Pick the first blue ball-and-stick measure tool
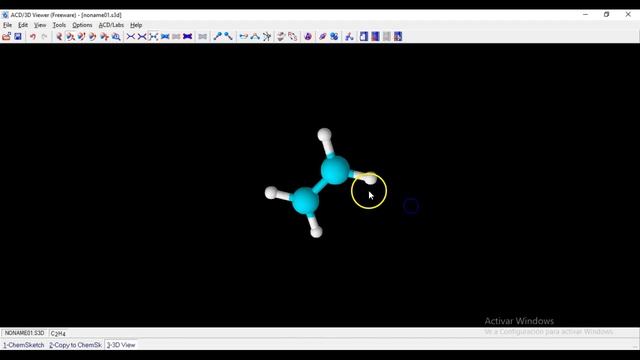This screenshot has width=640, height=360. (217, 37)
